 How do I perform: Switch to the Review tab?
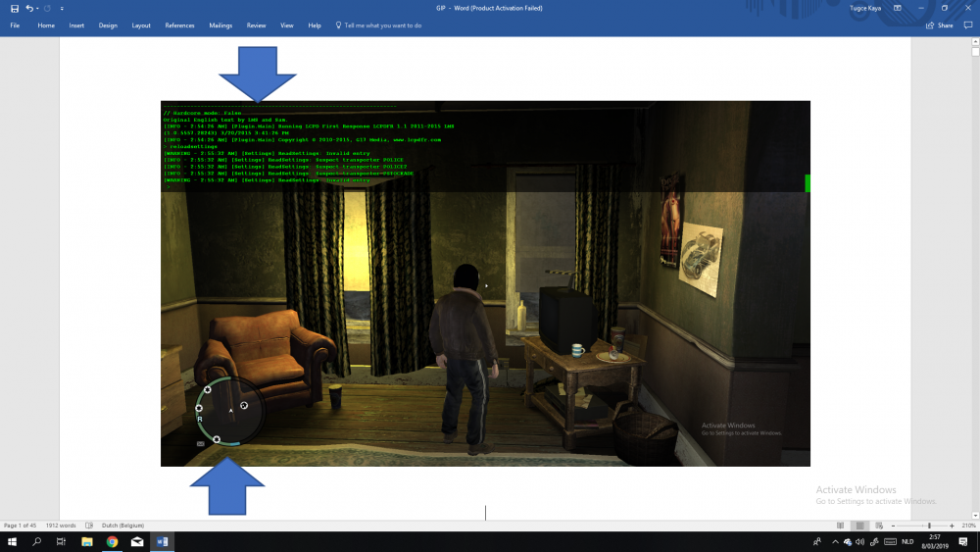(256, 25)
